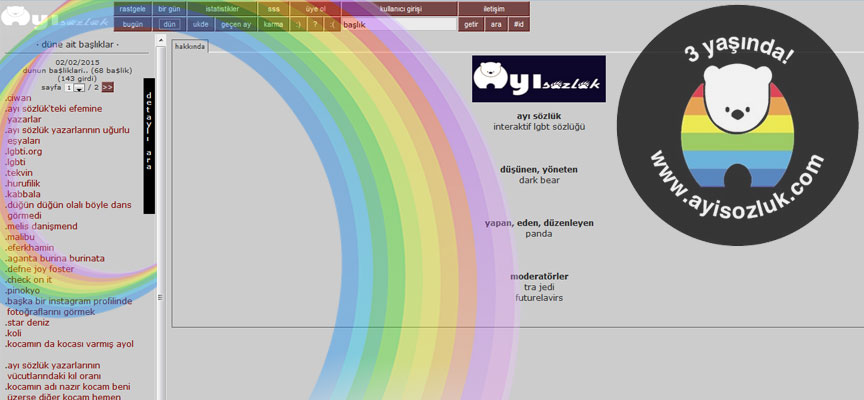864x400 pixels.
Task: Click the ara button
Action: coord(496,24)
